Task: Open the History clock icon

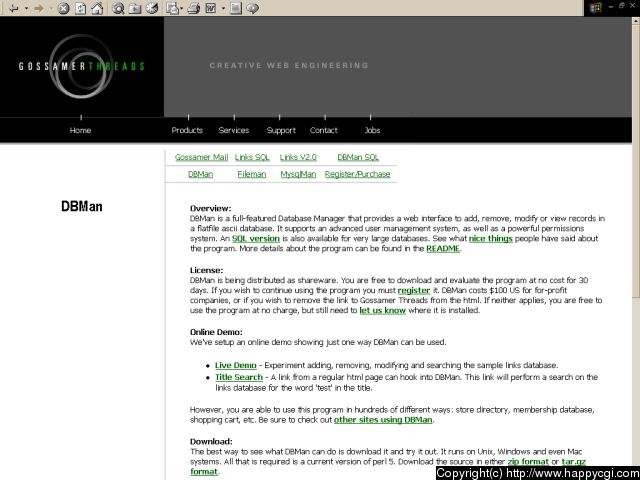Action: pos(152,8)
